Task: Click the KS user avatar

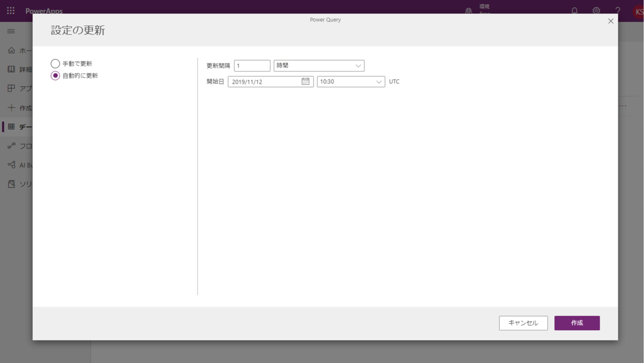Action: [x=638, y=12]
